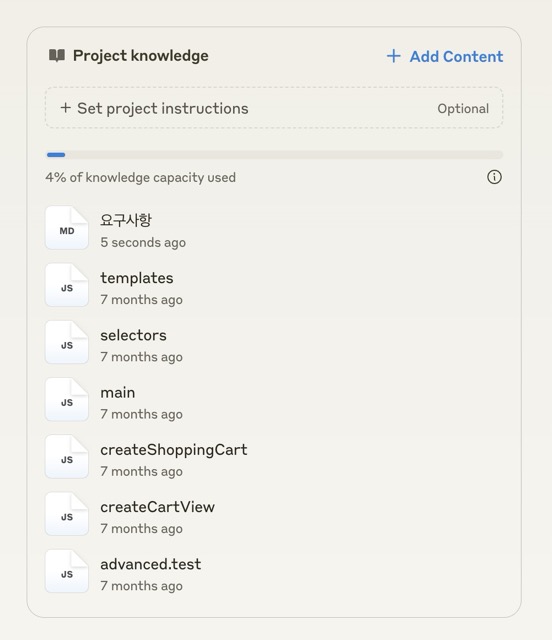Viewport: 552px width, 640px height.
Task: Click the JS file icon for advanced.test
Action: coord(67,571)
